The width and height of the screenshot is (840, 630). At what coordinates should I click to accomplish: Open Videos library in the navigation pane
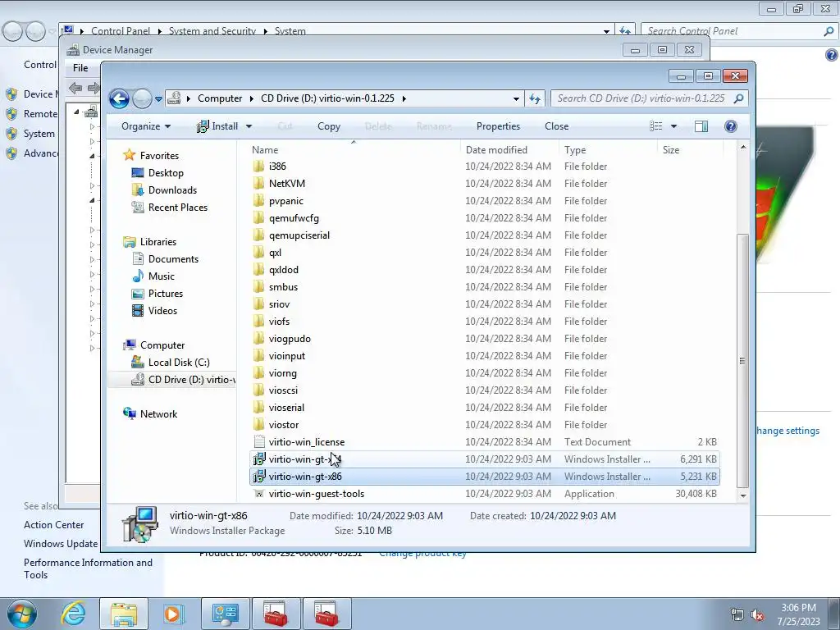point(162,311)
